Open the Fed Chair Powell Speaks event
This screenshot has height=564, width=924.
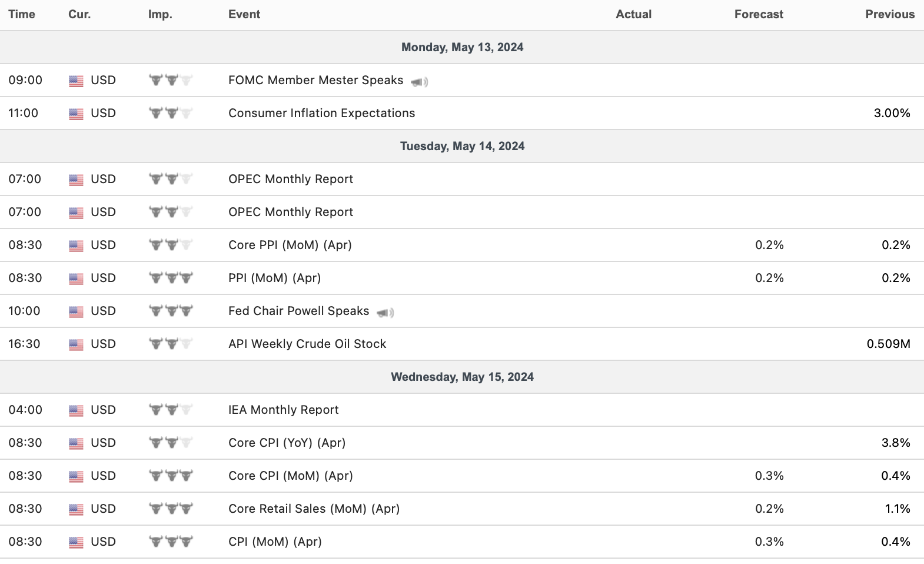(298, 311)
